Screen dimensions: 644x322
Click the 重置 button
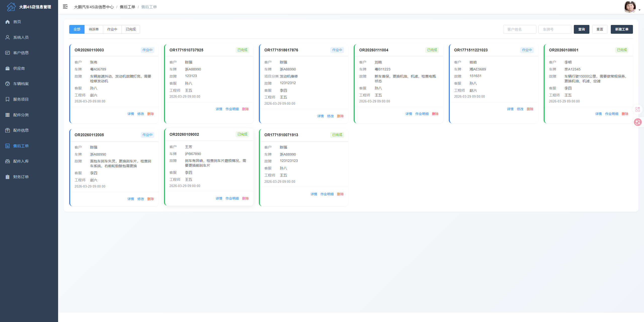600,29
